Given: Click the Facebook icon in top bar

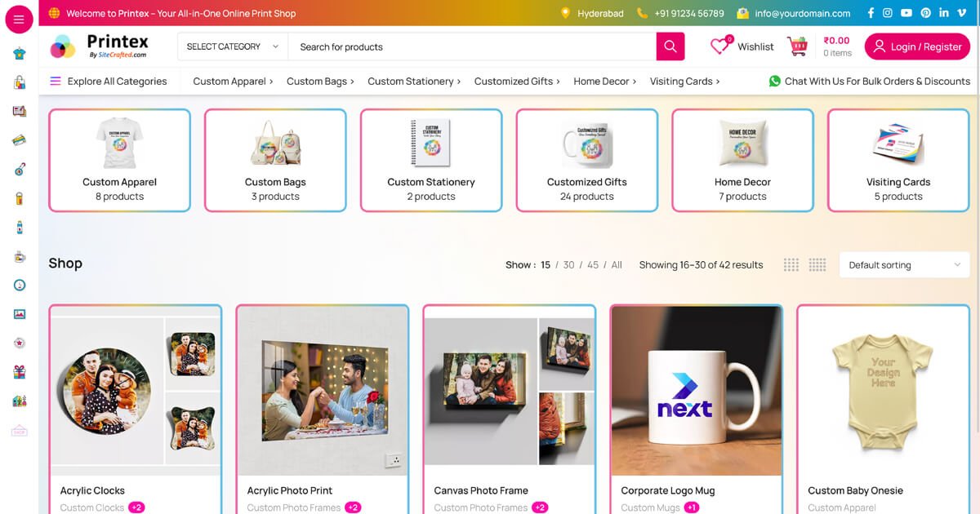Looking at the screenshot, I should coord(871,13).
